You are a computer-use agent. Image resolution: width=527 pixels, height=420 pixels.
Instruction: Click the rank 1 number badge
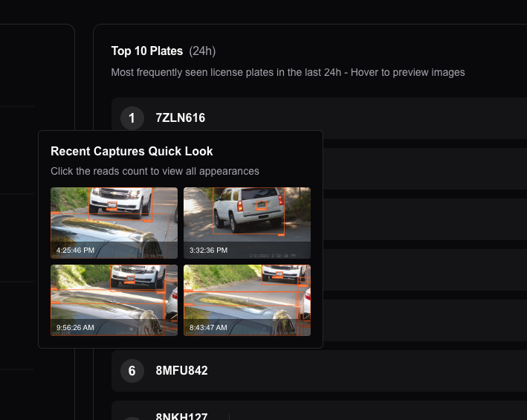132,117
